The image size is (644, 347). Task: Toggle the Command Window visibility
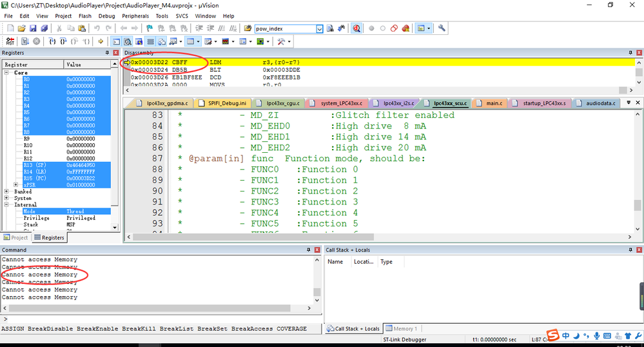click(x=117, y=41)
